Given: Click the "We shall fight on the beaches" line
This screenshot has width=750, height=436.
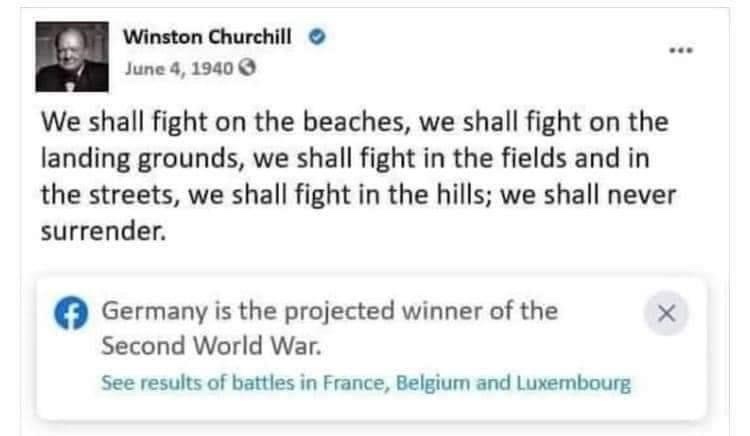Looking at the screenshot, I should click(x=220, y=125).
